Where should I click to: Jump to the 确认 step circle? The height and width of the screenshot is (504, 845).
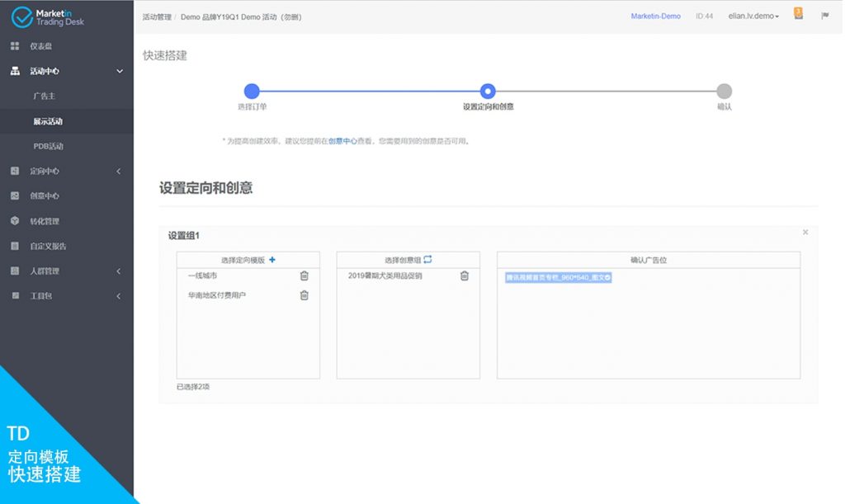pyautogui.click(x=724, y=92)
